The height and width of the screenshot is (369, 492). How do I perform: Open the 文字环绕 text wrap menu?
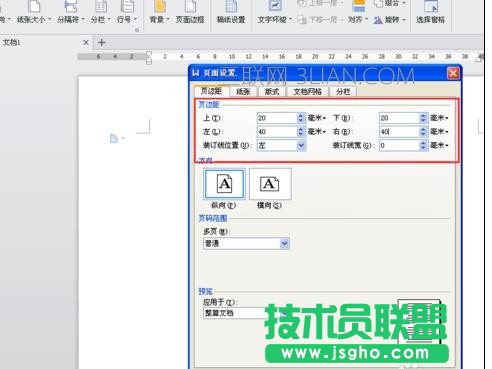(x=275, y=13)
